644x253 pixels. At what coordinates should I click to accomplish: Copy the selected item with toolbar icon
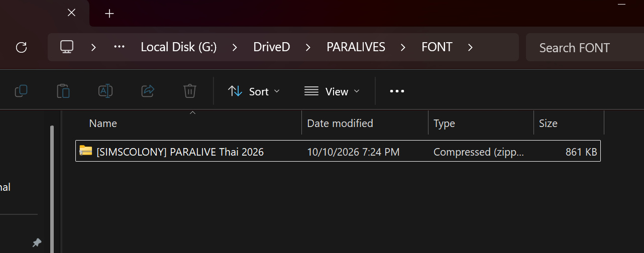[21, 91]
